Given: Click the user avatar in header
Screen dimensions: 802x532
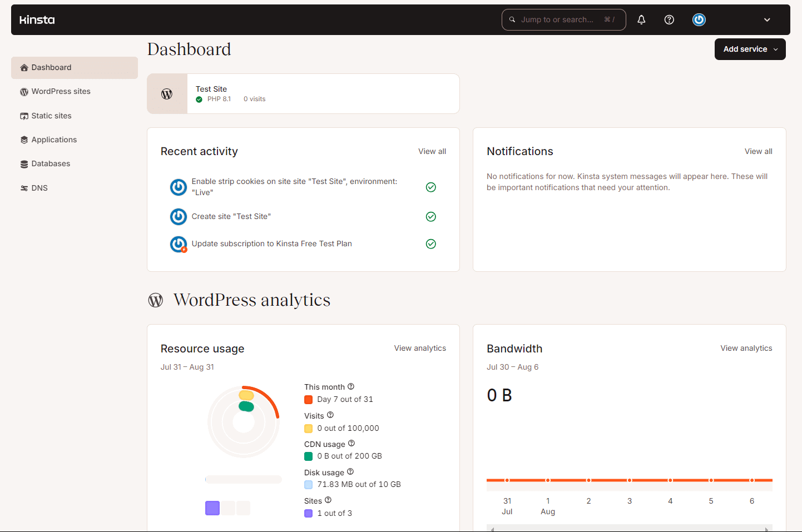Looking at the screenshot, I should [699, 20].
